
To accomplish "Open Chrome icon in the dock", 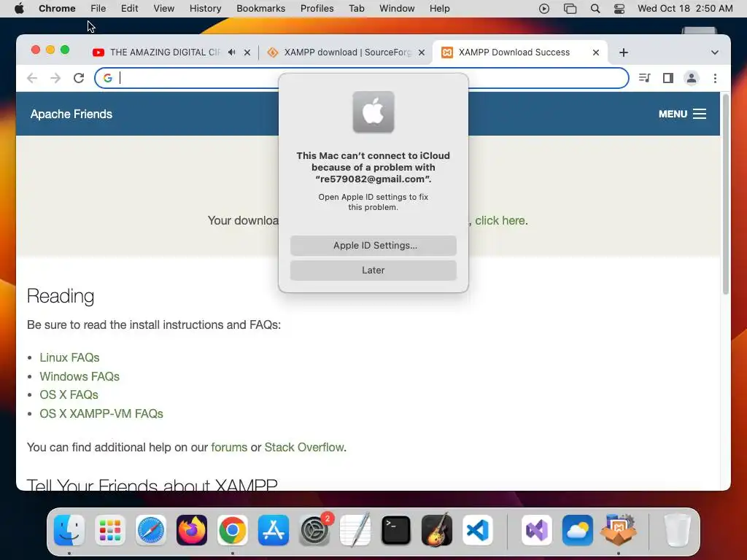I will [x=233, y=530].
